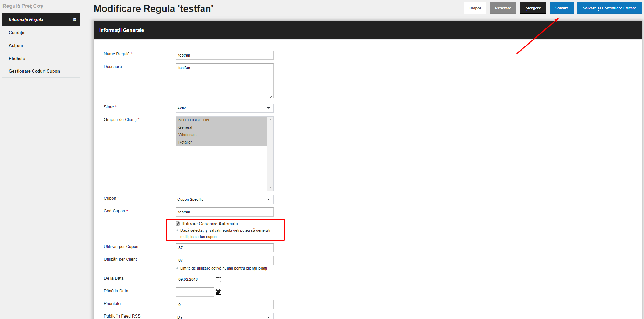This screenshot has width=644, height=319.
Task: Select General customer group
Action: [x=222, y=127]
